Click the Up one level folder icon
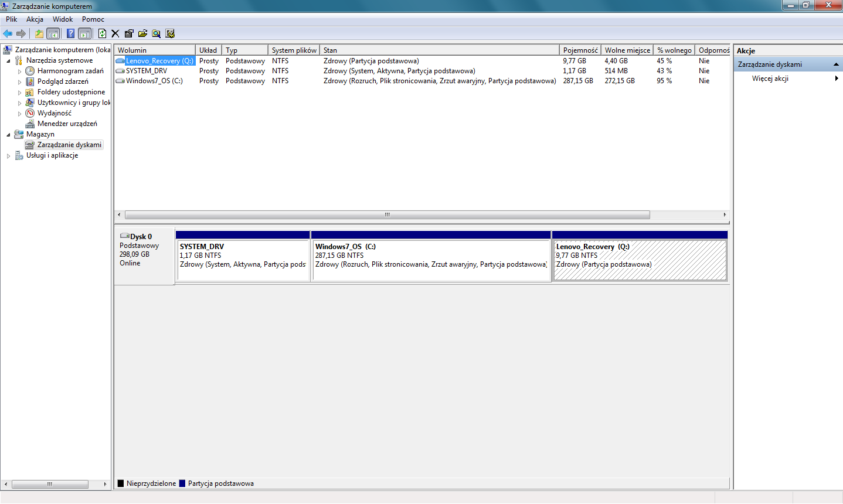 pyautogui.click(x=39, y=33)
